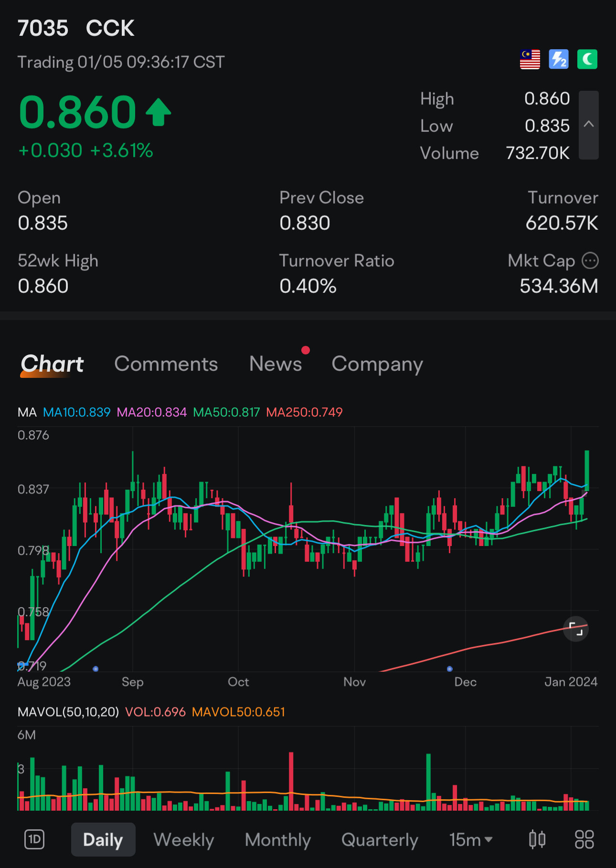Tap the Malaysia flag market icon
Image resolution: width=616 pixels, height=868 pixels.
click(x=530, y=59)
